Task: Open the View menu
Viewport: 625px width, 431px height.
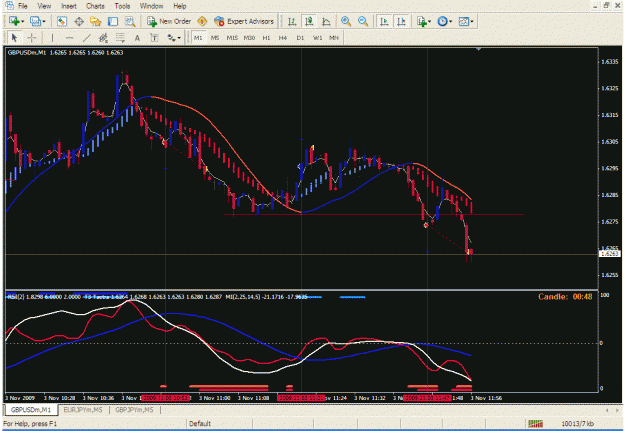Action: (44, 6)
